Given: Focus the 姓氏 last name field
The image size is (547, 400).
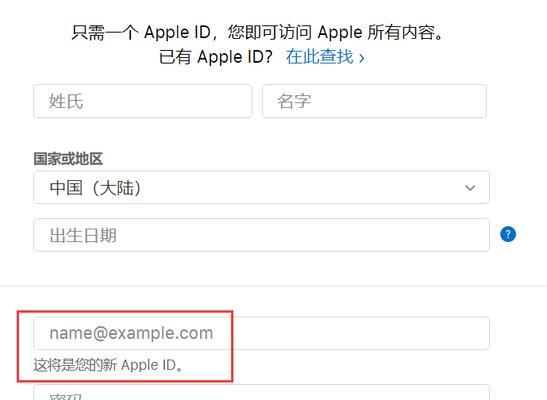Looking at the screenshot, I should click(143, 101).
